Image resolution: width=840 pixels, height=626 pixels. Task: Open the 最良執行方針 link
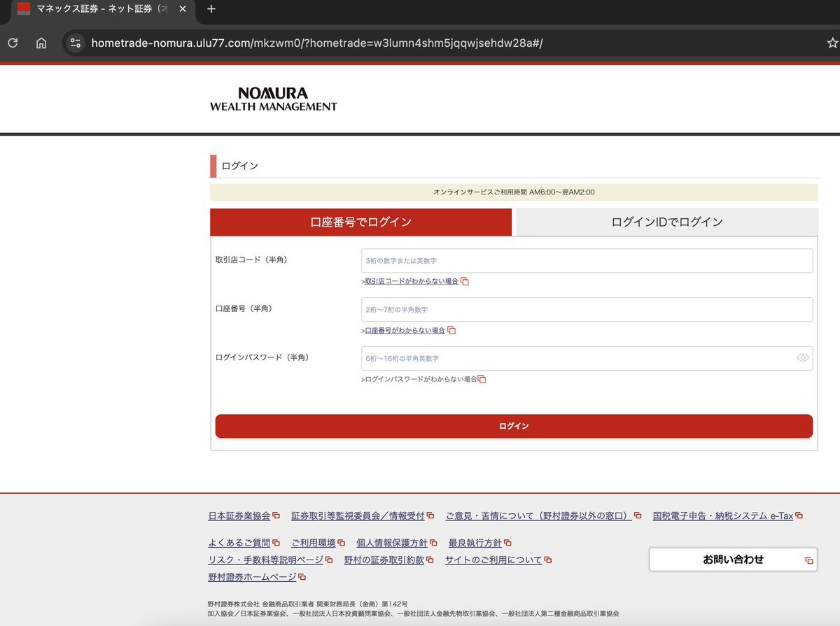(x=475, y=543)
